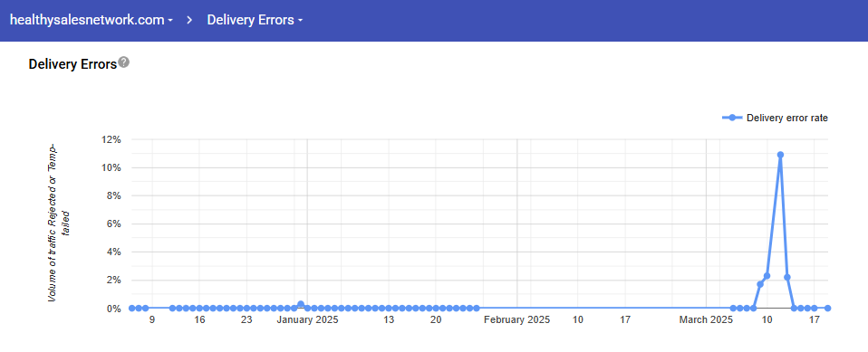This screenshot has width=868, height=352.
Task: Select the data point just above 2% before peak
Action: (767, 276)
